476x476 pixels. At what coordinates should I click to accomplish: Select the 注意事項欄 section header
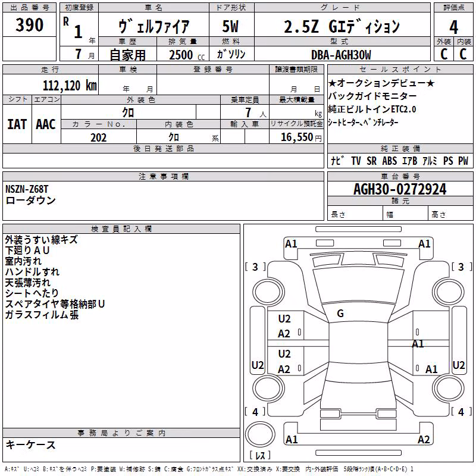[163, 176]
